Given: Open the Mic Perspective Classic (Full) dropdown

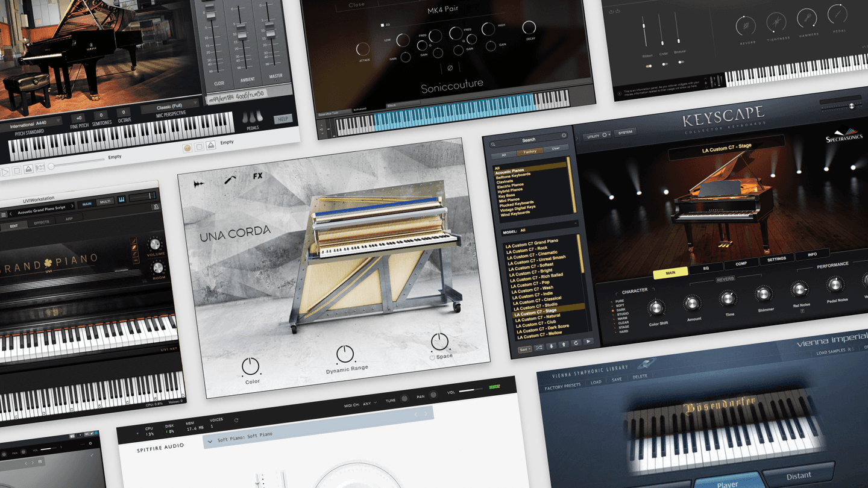Looking at the screenshot, I should tap(169, 107).
